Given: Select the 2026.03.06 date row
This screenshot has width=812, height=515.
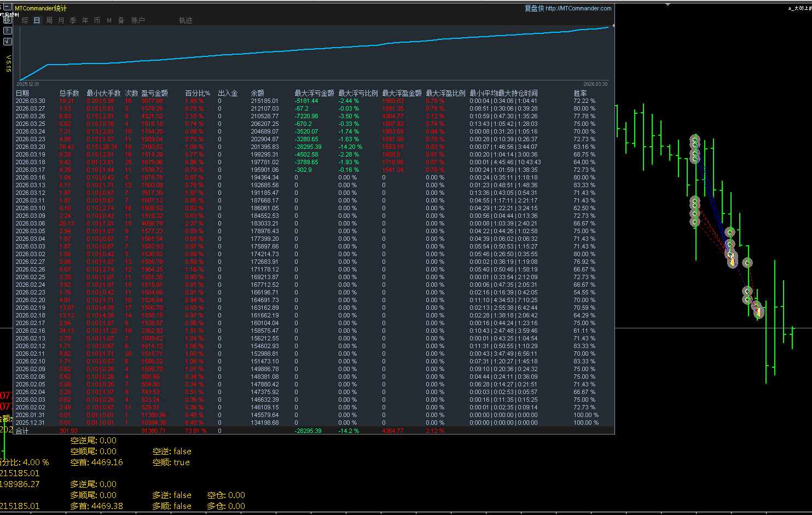Looking at the screenshot, I should coord(30,223).
